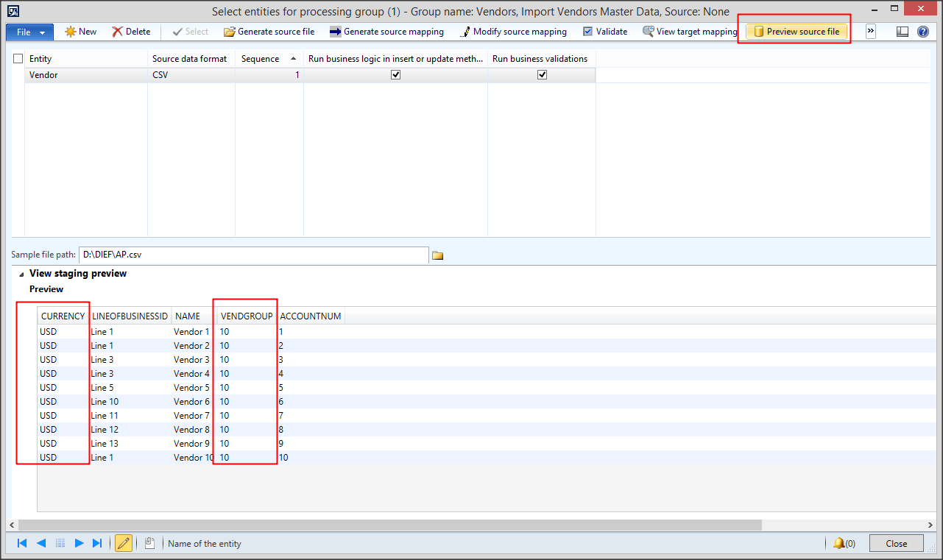Screen dimensions: 943x560
Task: Run Validate on the Vendor entity
Action: [x=604, y=32]
